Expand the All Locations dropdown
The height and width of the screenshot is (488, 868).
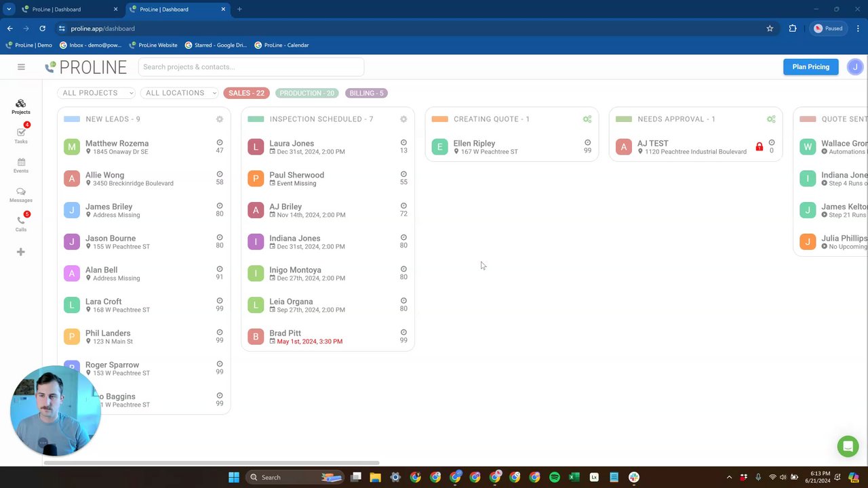180,93
